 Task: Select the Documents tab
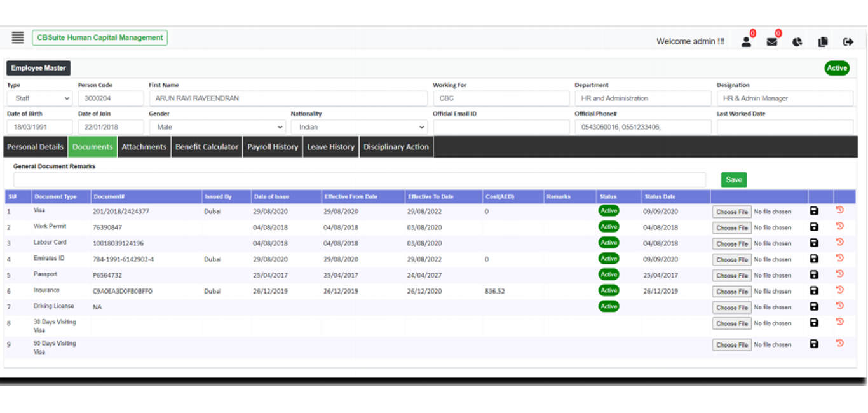(x=92, y=147)
